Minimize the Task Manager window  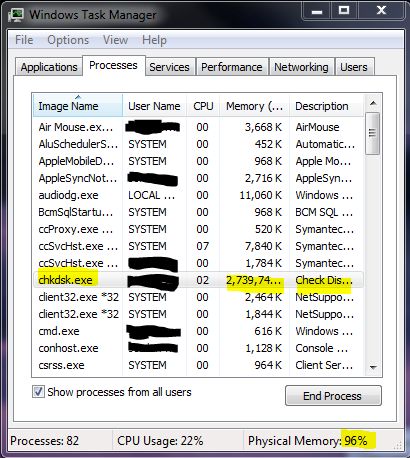316,11
